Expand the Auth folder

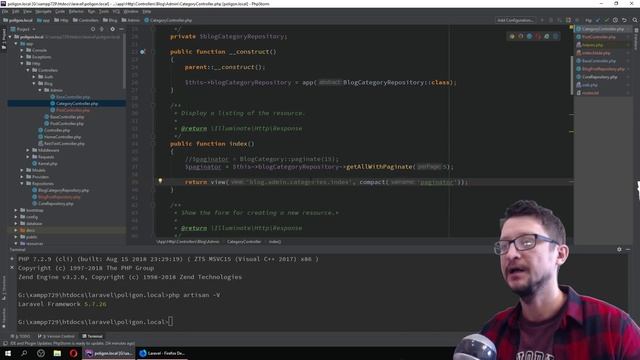[34, 77]
